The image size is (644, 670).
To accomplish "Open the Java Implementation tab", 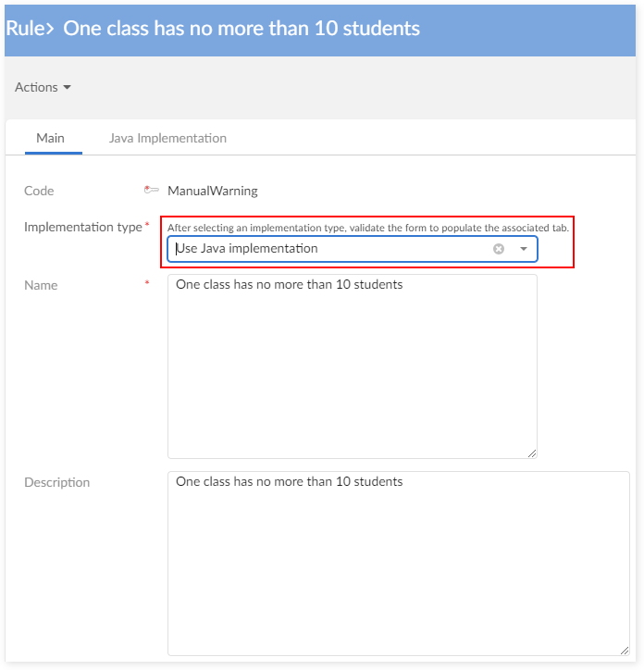I will click(x=167, y=138).
